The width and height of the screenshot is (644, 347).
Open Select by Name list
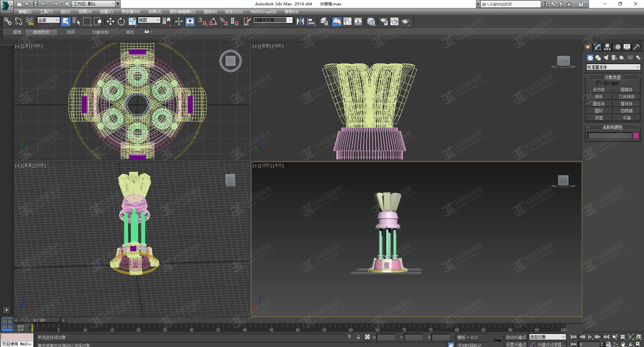click(76, 21)
